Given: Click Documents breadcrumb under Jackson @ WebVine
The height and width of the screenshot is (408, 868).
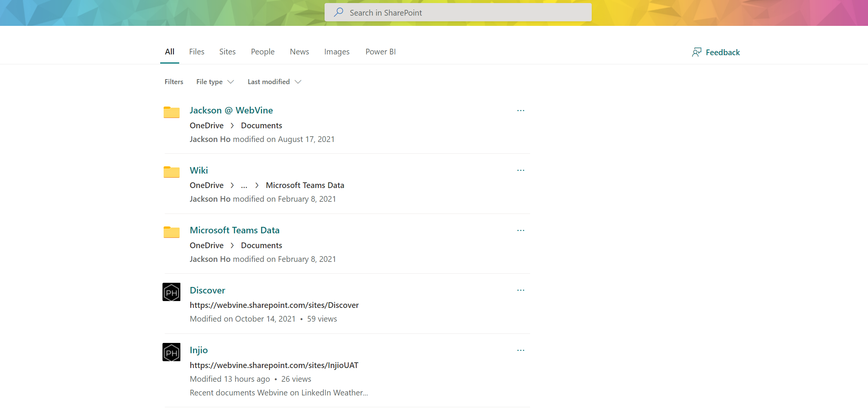Looking at the screenshot, I should [261, 126].
